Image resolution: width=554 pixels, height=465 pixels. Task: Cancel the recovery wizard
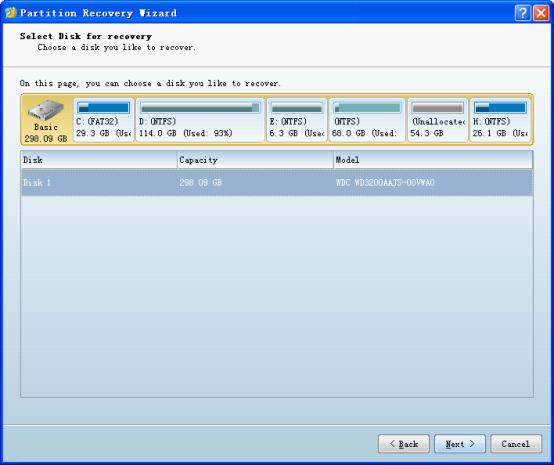click(x=516, y=444)
